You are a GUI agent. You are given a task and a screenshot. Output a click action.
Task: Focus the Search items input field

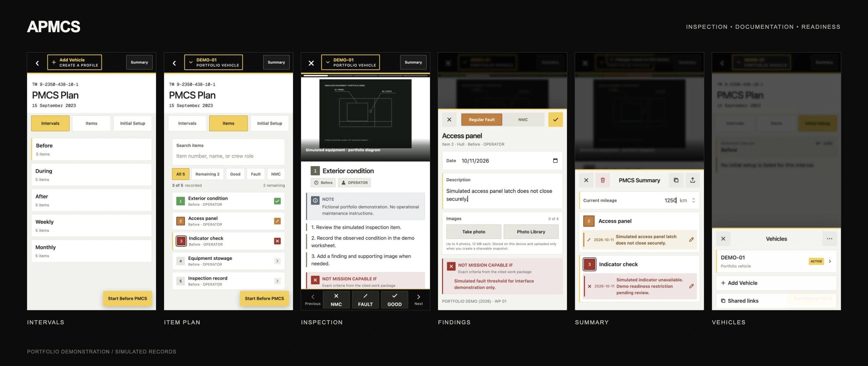[x=229, y=156]
